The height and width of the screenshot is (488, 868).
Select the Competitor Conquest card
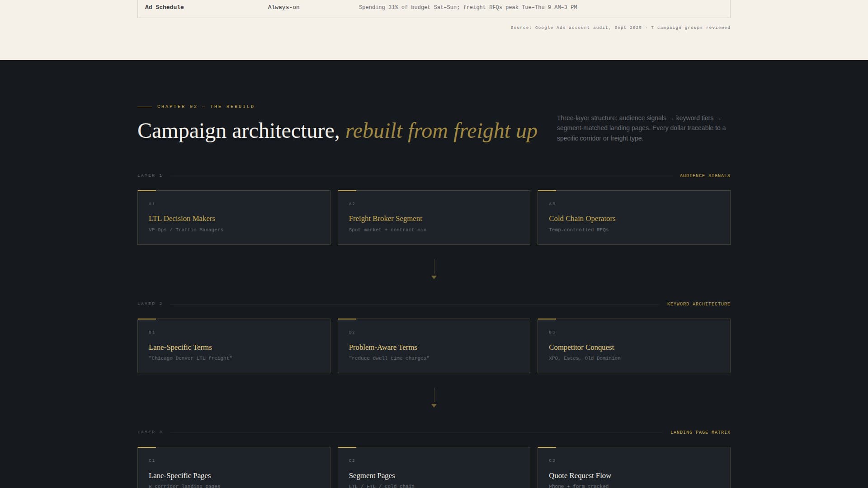point(634,346)
